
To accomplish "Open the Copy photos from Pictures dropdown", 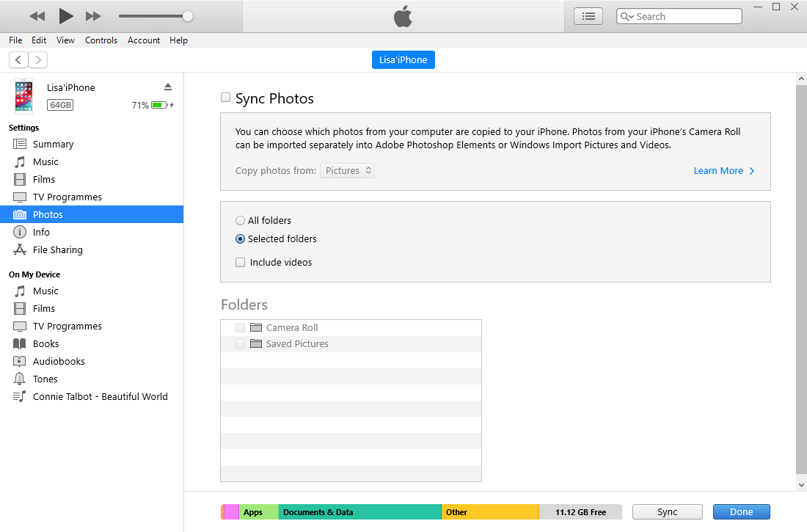I will pyautogui.click(x=348, y=170).
